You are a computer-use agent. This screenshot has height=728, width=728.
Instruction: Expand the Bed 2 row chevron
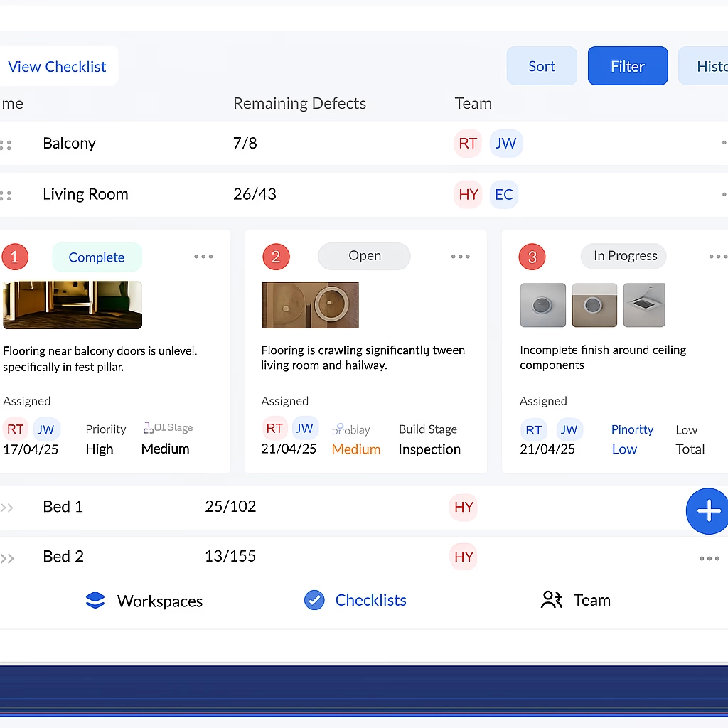click(x=7, y=558)
